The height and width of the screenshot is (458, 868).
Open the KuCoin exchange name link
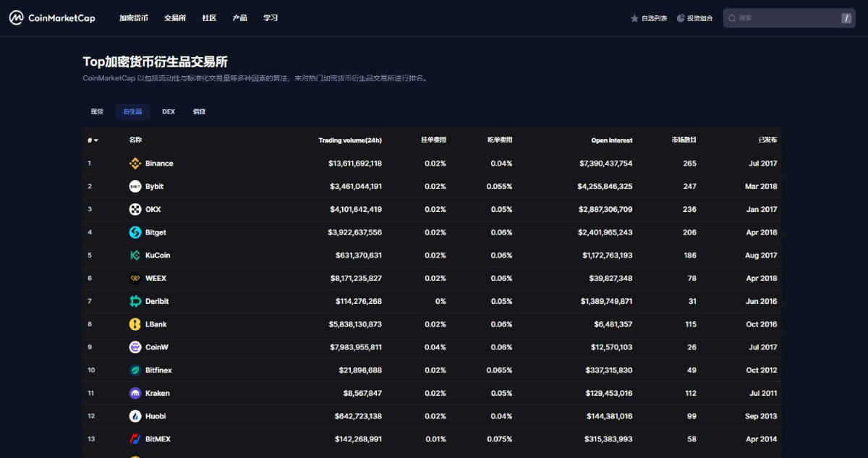click(x=158, y=255)
